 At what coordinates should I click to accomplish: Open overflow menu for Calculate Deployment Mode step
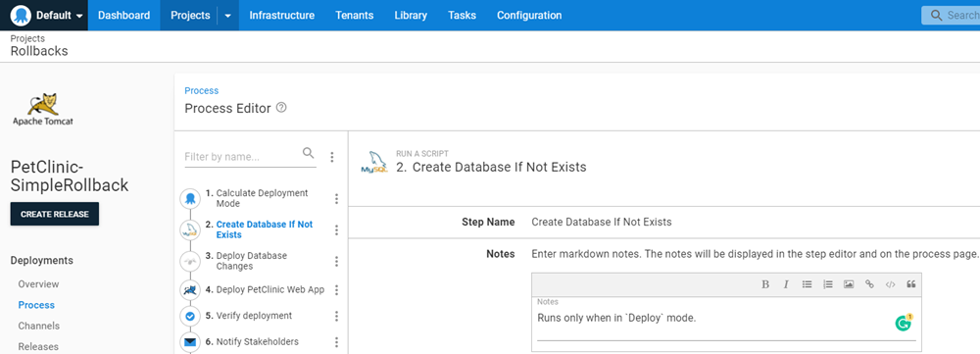pyautogui.click(x=336, y=199)
